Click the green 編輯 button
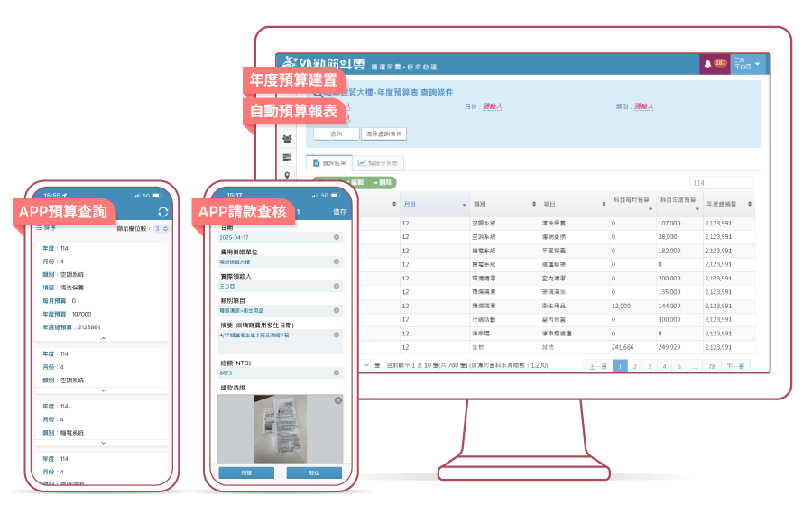This screenshot has width=812, height=514. click(355, 183)
